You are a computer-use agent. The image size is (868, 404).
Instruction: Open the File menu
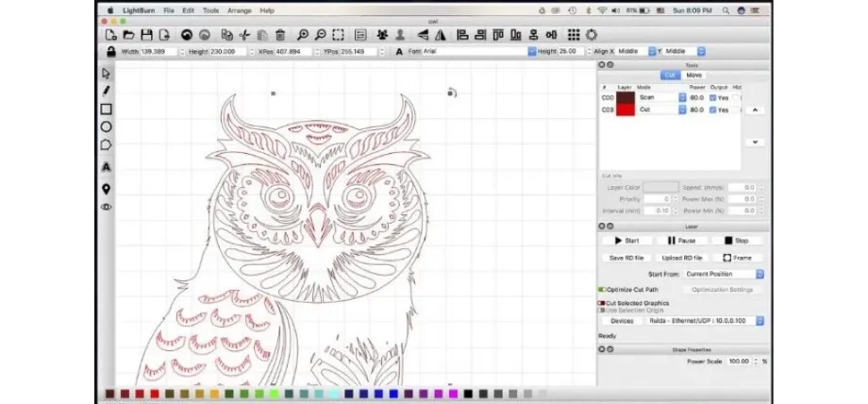pyautogui.click(x=169, y=10)
